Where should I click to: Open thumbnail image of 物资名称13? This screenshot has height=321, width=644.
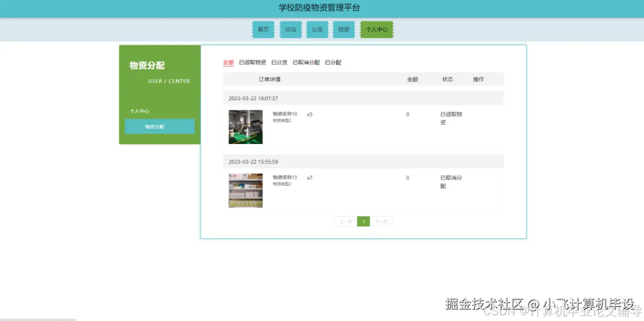pyautogui.click(x=246, y=191)
